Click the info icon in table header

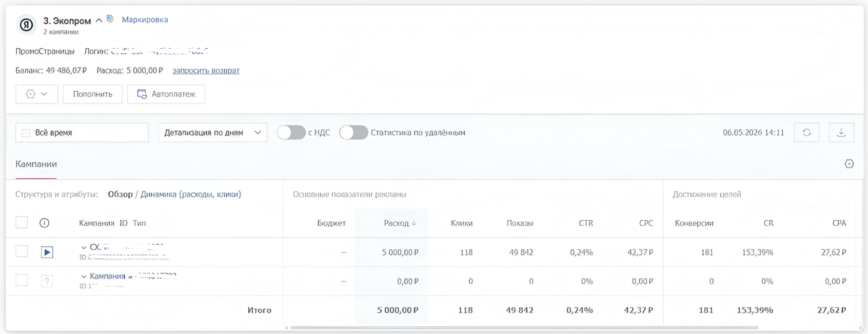coord(45,223)
